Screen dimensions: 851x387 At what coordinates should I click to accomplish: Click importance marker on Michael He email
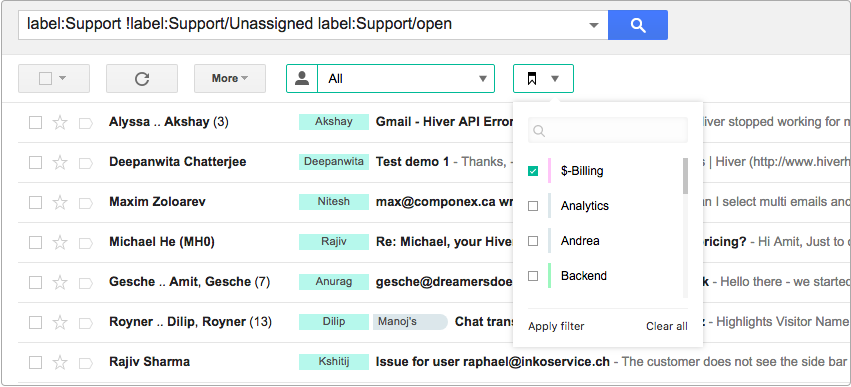[86, 243]
